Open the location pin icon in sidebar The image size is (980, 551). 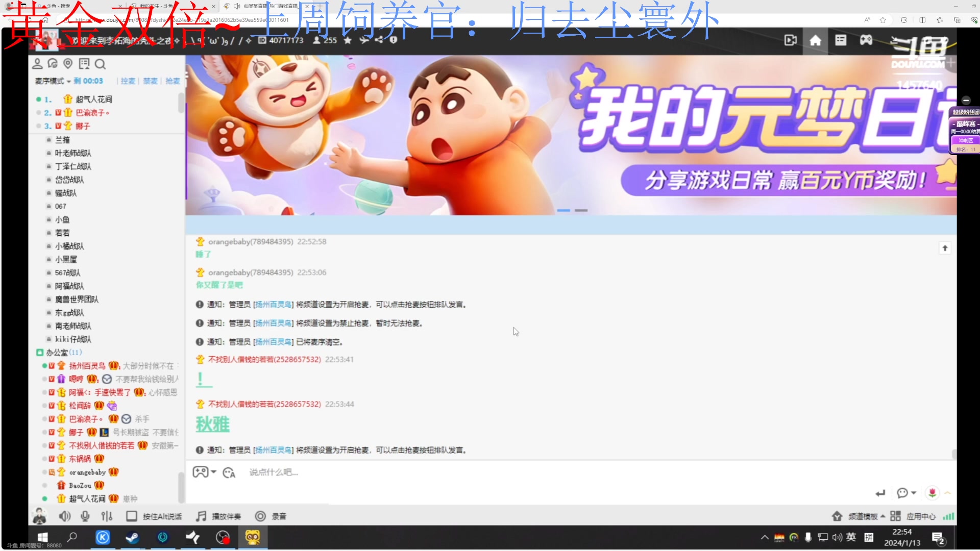point(68,64)
